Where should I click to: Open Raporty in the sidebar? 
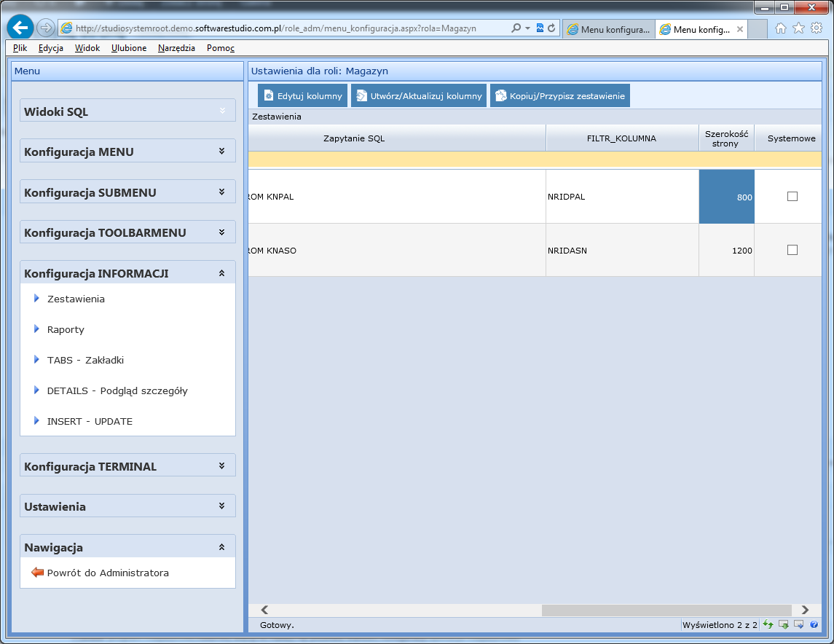(x=66, y=329)
